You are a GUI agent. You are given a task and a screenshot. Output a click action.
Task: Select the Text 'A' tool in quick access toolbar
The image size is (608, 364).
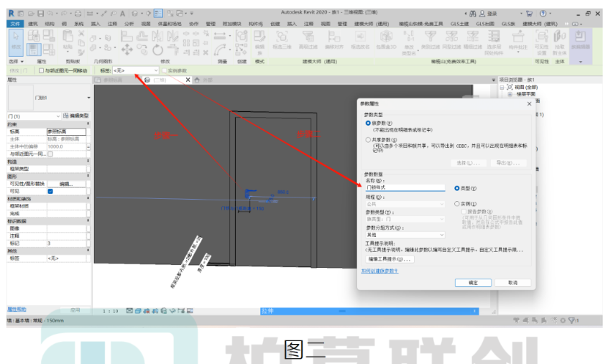pos(122,14)
